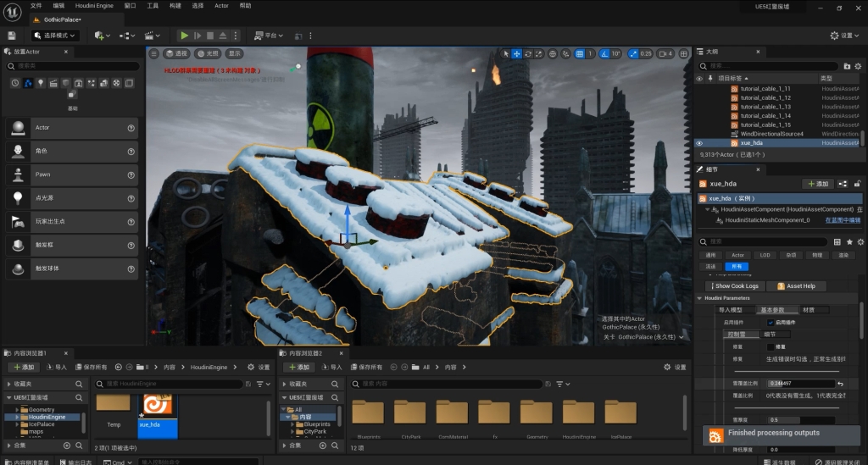This screenshot has height=465, width=868.
Task: Open the 编辑 menu
Action: pyautogui.click(x=58, y=6)
